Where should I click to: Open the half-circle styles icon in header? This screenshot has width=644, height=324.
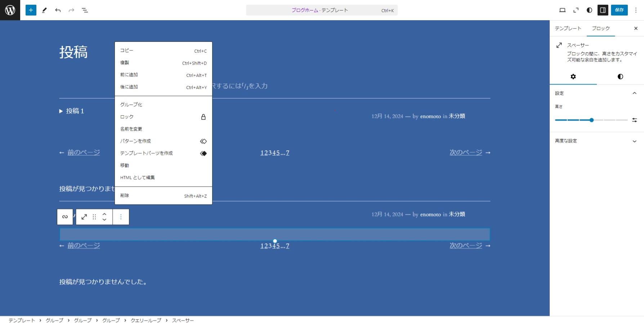[589, 10]
